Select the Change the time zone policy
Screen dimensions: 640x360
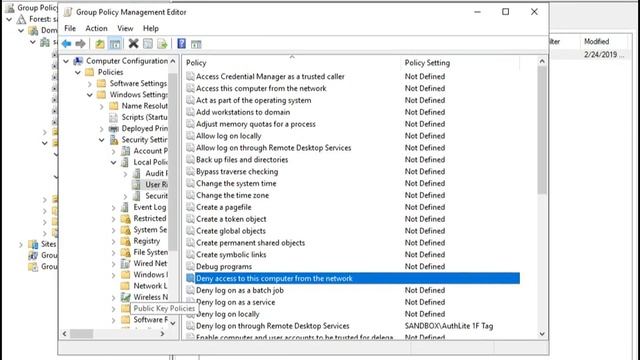coord(232,195)
